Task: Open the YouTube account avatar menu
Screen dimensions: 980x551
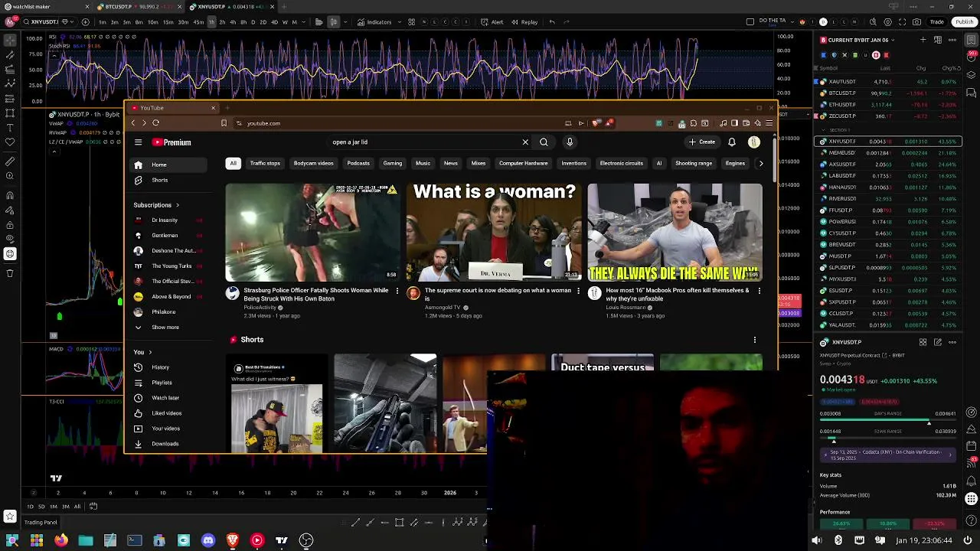Action: pyautogui.click(x=754, y=142)
